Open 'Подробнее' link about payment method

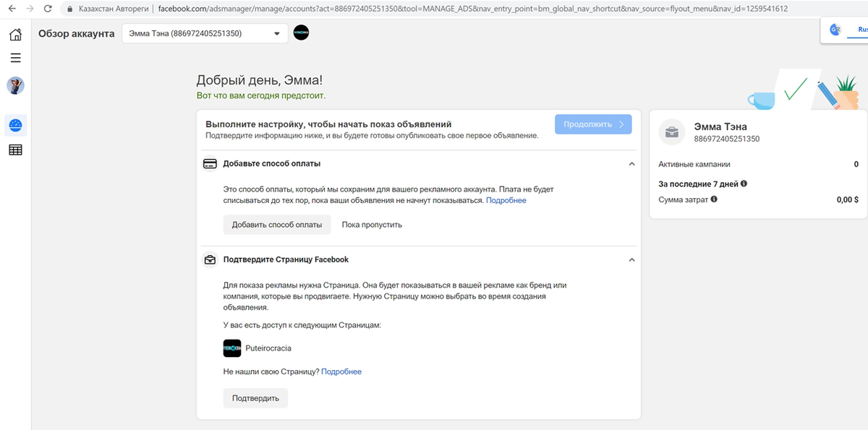[506, 200]
